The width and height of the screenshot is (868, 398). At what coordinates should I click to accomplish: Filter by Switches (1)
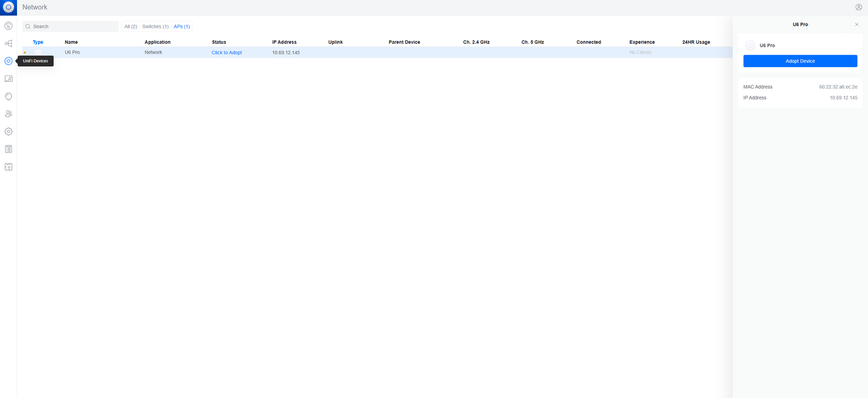pos(155,27)
